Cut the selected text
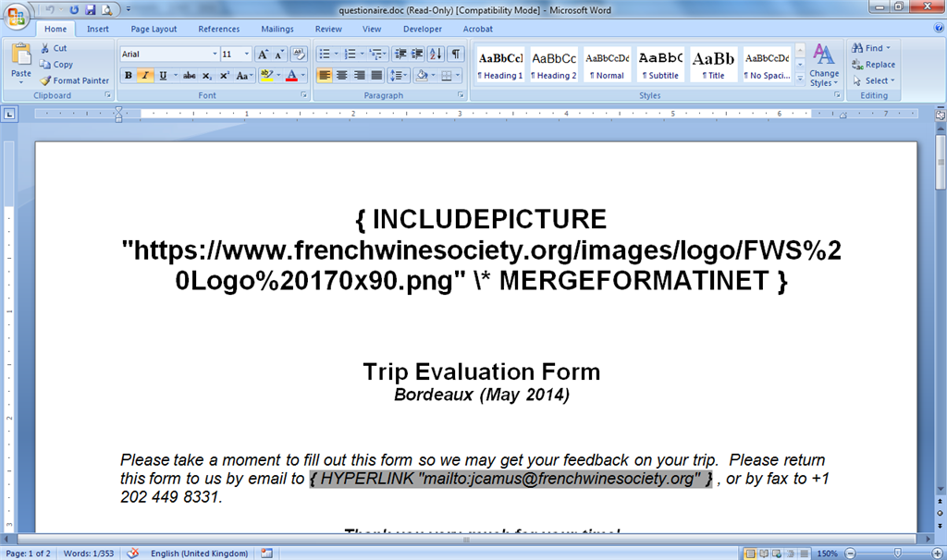Screen dimensions: 947x560 point(54,48)
